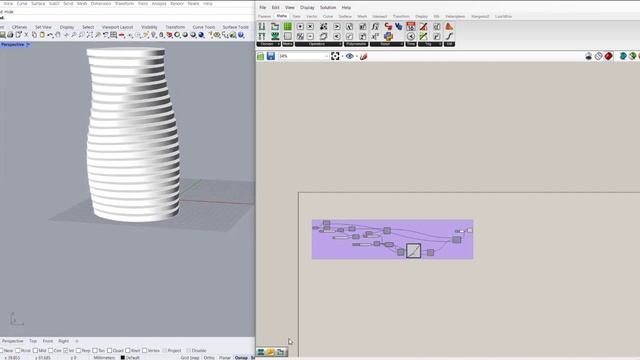This screenshot has width=640, height=360.
Task: Toggle the Mid osnap checkbox
Action: click(35, 351)
